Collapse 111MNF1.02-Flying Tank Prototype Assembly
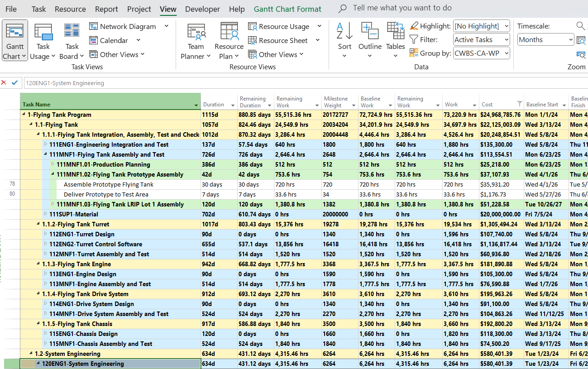The height and width of the screenshot is (369, 588). click(x=53, y=174)
